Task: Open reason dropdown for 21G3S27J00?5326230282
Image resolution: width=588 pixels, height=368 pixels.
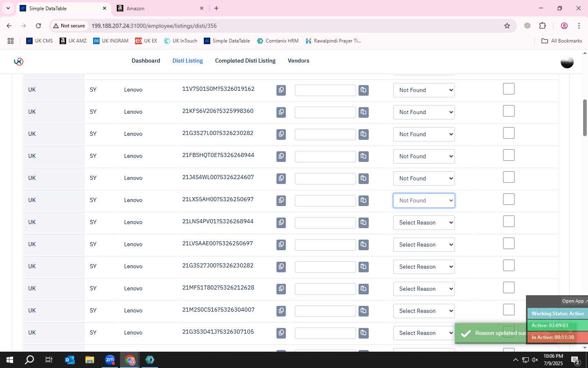Action: 424,267
